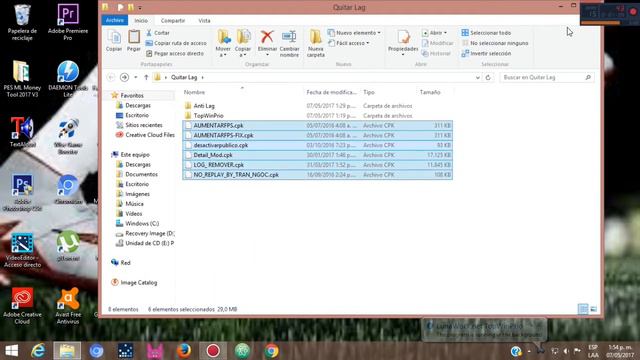Click the refresh address button

coord(488,77)
